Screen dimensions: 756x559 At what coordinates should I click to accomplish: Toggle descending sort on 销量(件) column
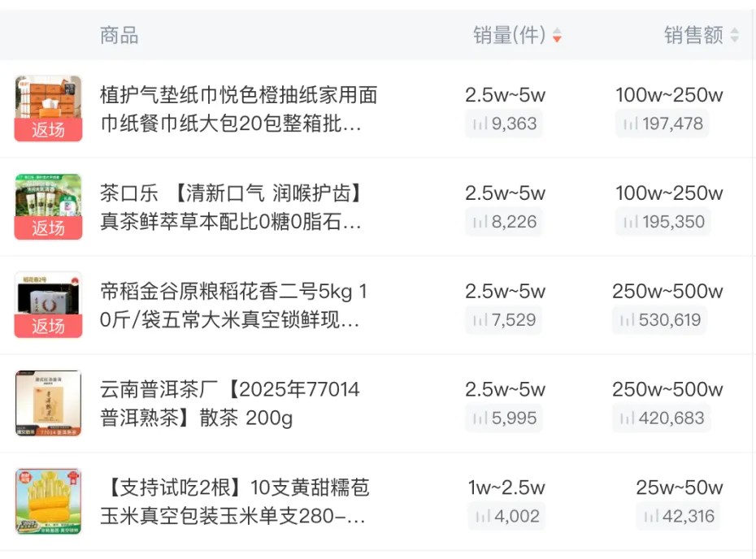(x=558, y=39)
